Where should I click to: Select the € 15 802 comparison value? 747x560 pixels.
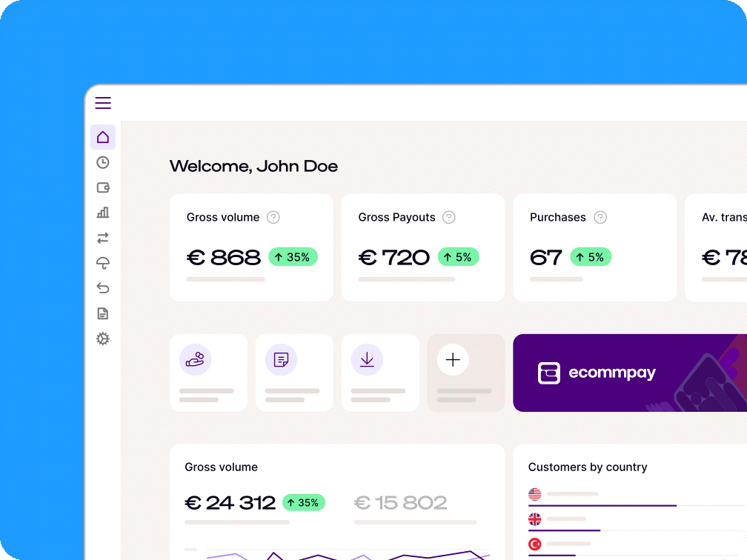click(x=401, y=503)
